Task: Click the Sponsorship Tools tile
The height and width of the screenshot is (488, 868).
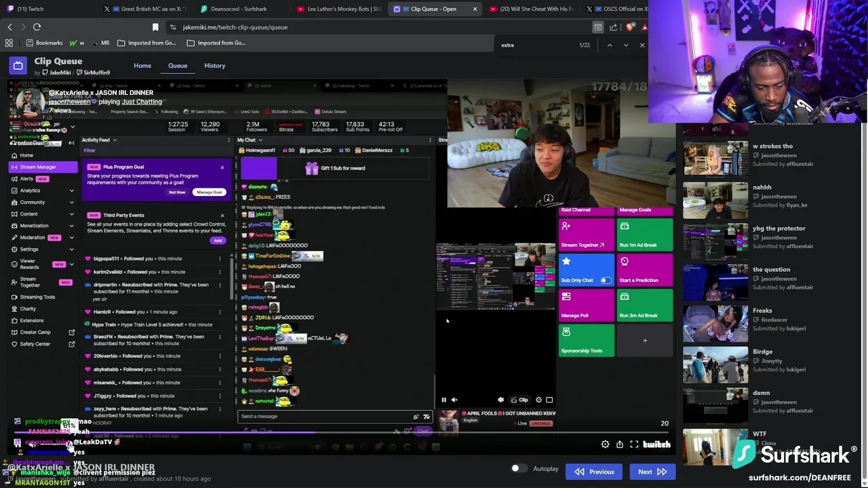Action: 587,340
